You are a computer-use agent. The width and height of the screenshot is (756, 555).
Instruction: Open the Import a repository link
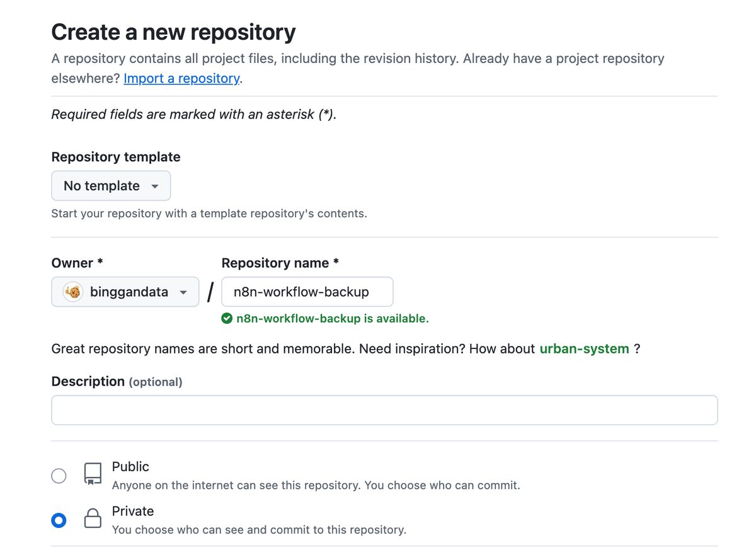[181, 78]
